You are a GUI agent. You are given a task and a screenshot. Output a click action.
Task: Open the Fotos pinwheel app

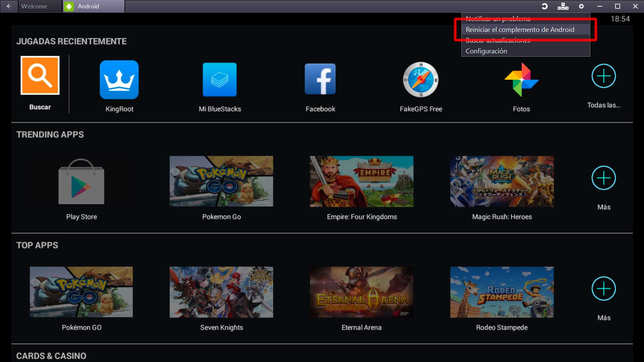point(522,80)
